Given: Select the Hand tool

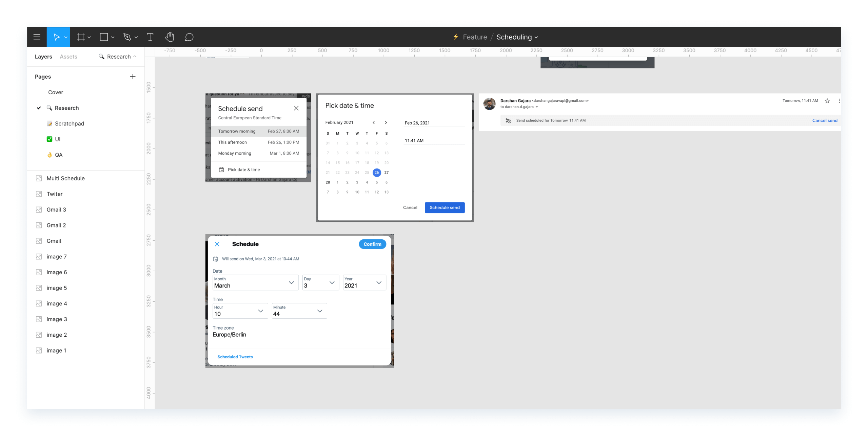Looking at the screenshot, I should [x=170, y=37].
